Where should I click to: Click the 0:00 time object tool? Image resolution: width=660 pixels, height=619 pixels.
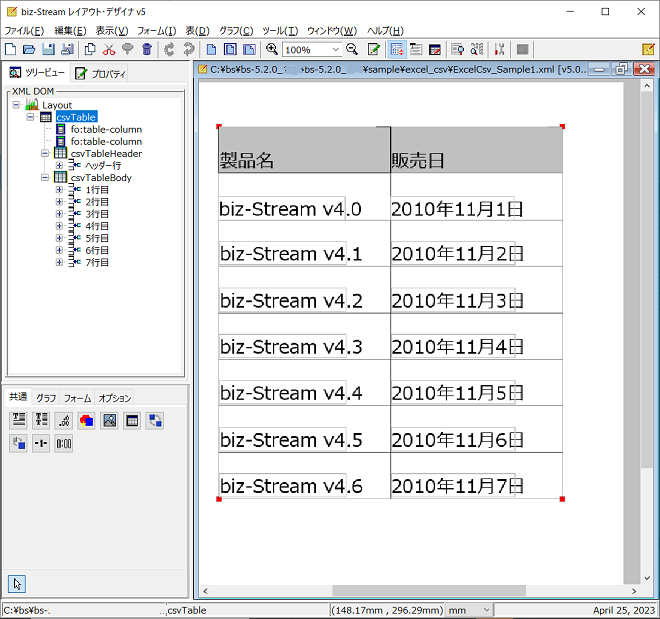(x=64, y=444)
